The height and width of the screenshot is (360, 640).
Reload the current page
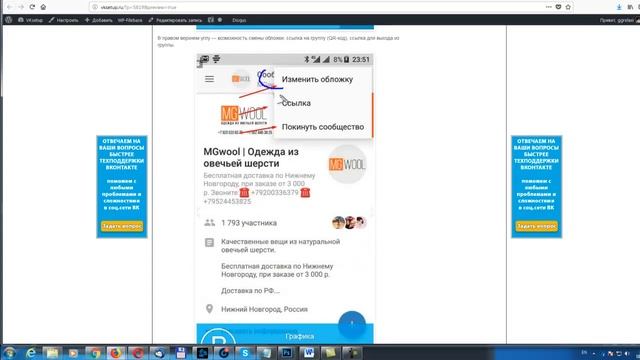(32, 7)
